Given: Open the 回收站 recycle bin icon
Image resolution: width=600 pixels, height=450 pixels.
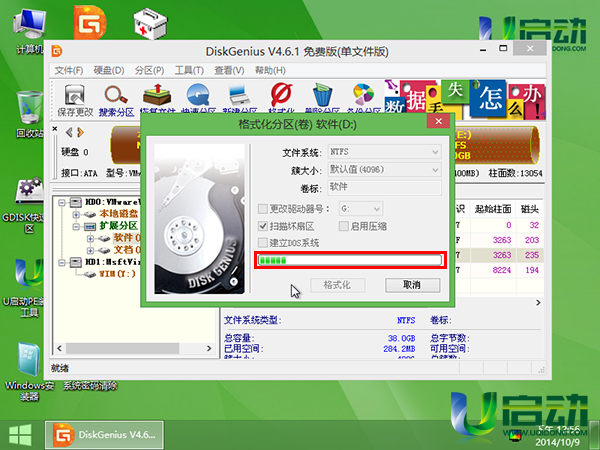Looking at the screenshot, I should tap(29, 114).
